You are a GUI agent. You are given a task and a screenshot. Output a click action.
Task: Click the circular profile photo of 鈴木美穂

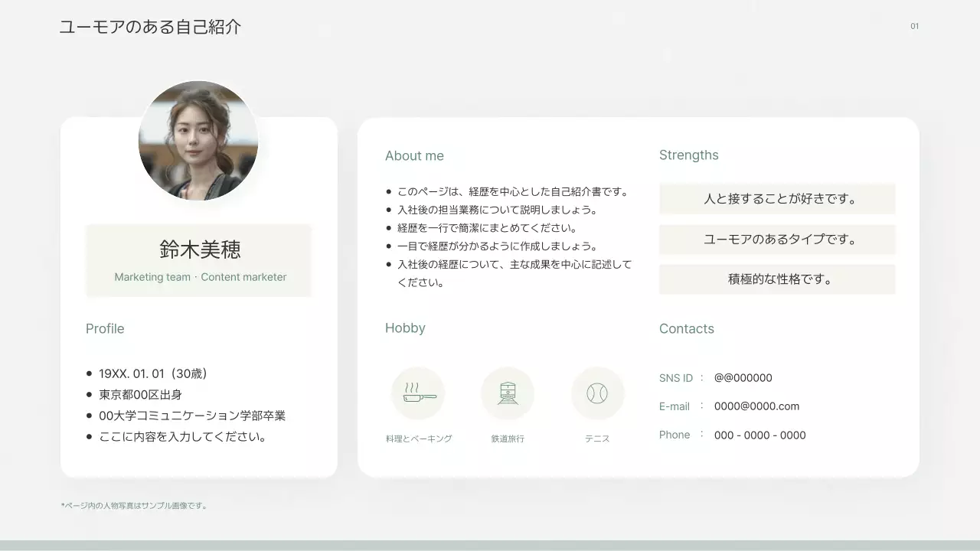click(198, 142)
